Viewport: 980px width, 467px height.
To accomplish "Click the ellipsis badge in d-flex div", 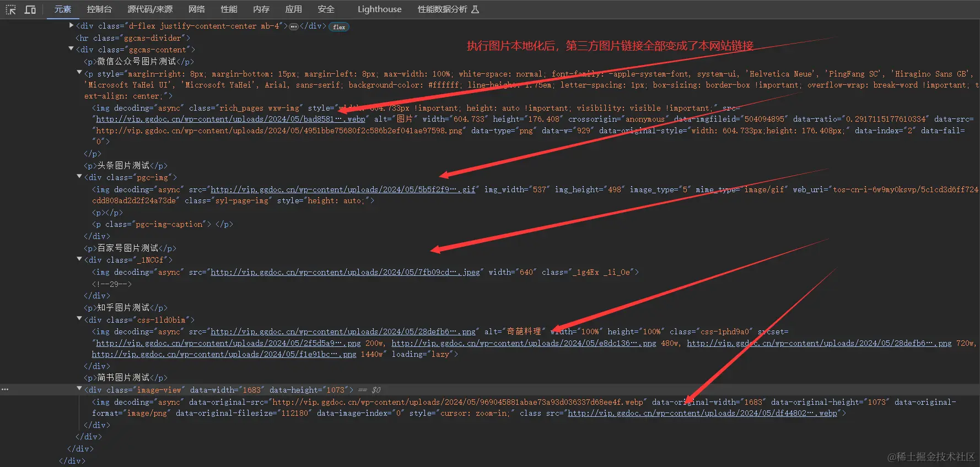I will (294, 26).
